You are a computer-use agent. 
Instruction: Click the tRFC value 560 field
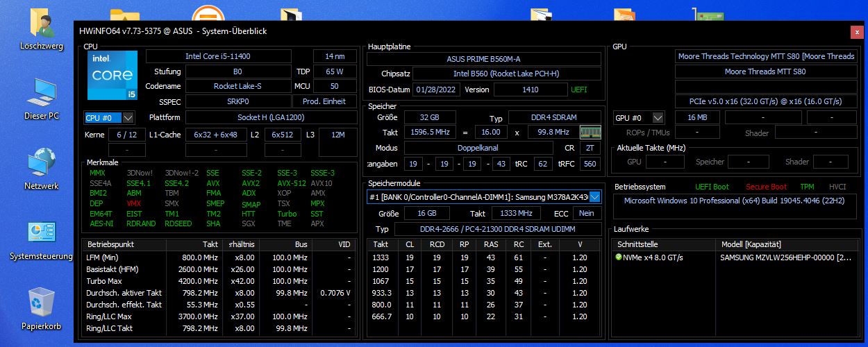[x=590, y=164]
